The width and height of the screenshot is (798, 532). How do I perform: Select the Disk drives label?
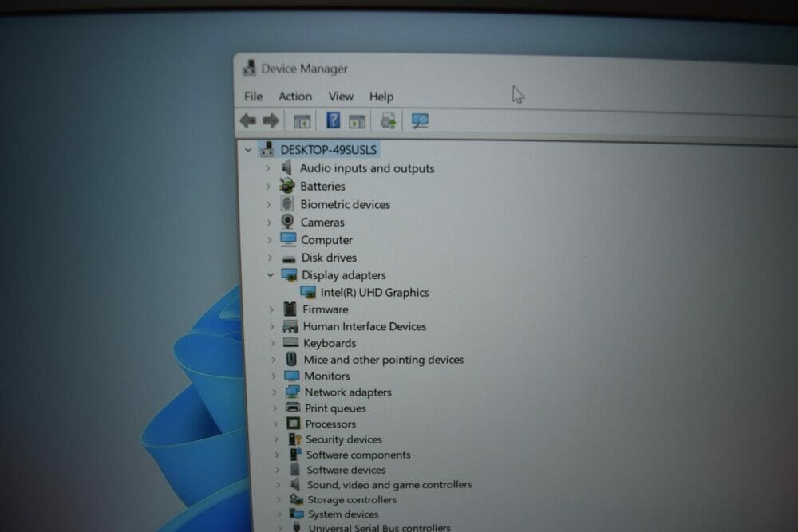point(329,258)
